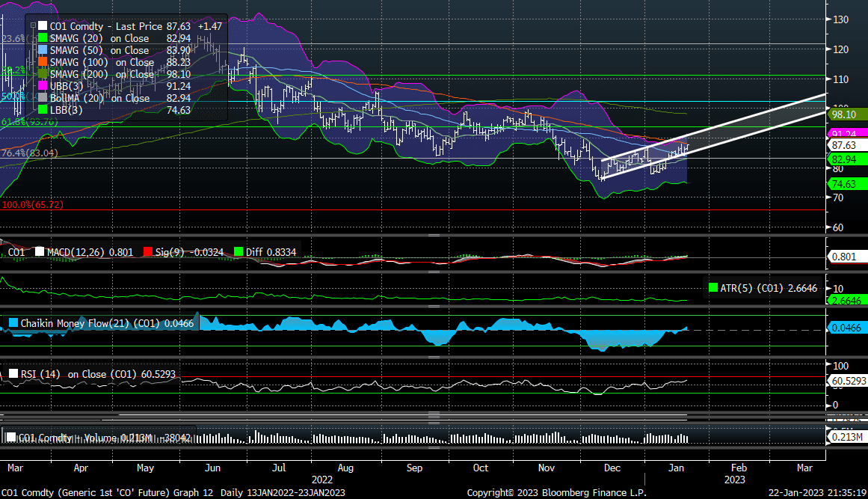Click the 0.0466 Chaikin value tag
The image size is (868, 499).
click(x=846, y=328)
